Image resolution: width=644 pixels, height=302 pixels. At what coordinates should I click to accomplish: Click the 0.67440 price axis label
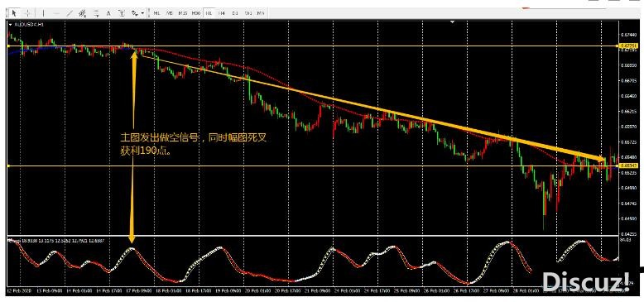[x=628, y=36]
